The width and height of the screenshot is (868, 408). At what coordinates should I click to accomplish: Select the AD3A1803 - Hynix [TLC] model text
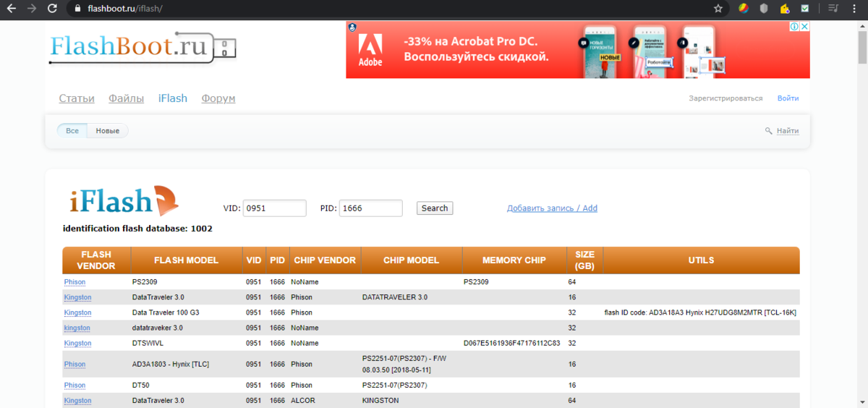point(171,364)
